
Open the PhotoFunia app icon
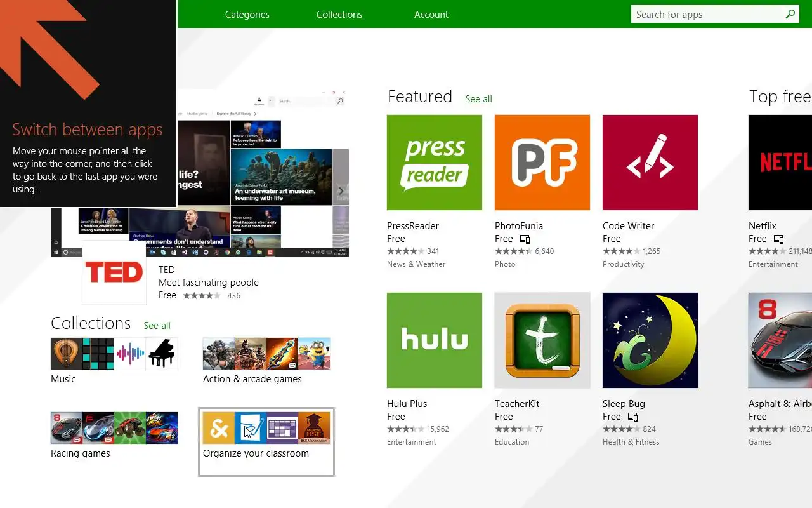(x=542, y=163)
